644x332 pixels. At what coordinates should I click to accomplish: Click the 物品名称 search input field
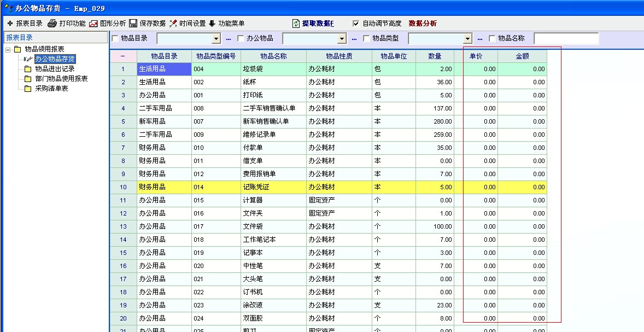point(566,39)
